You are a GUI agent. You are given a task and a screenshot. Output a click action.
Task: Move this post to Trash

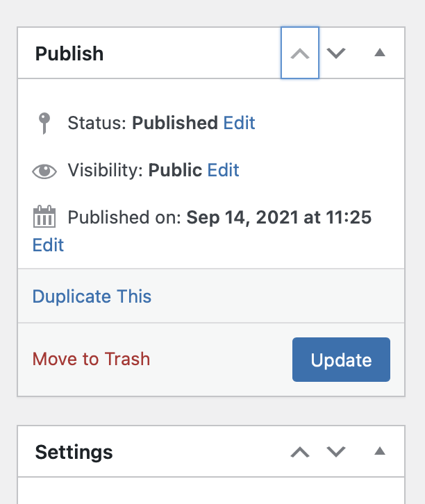(x=91, y=359)
